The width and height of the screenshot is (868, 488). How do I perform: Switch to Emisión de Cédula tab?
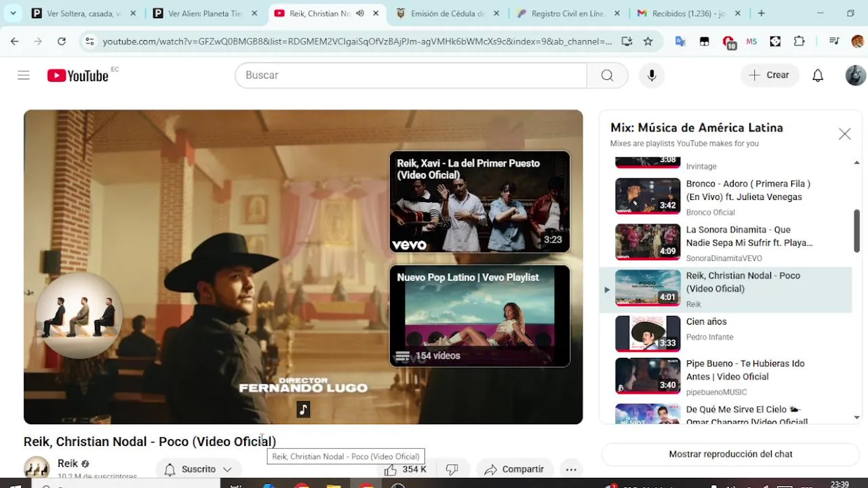point(447,13)
